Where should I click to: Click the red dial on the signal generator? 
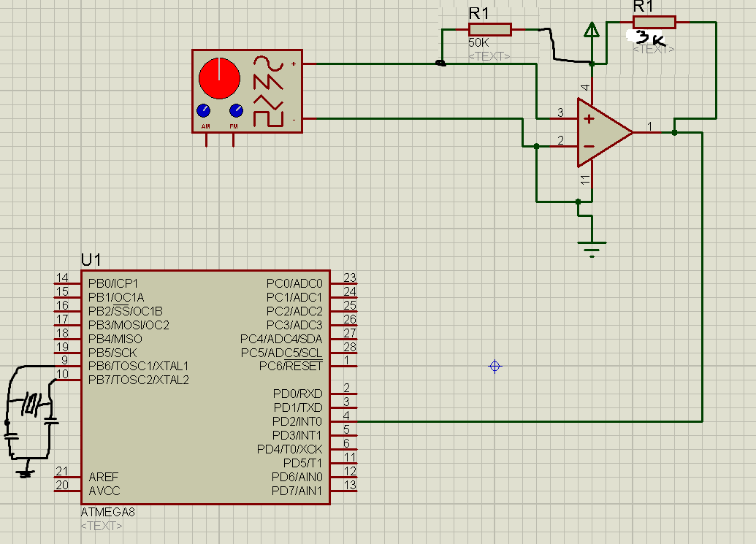click(219, 77)
